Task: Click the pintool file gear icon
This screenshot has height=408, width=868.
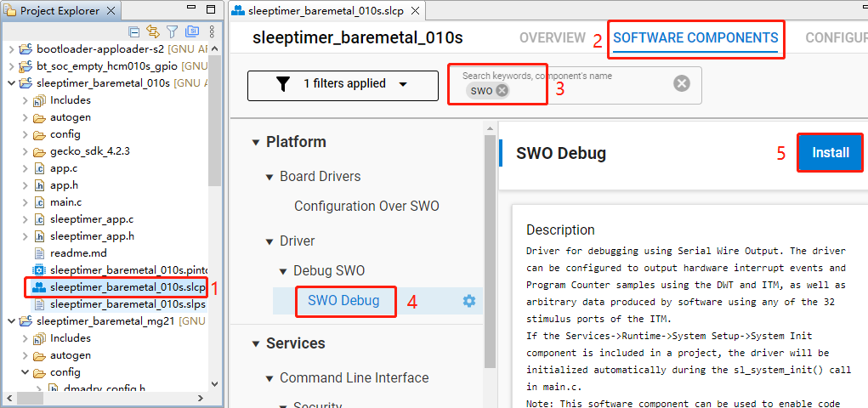Action: [39, 270]
